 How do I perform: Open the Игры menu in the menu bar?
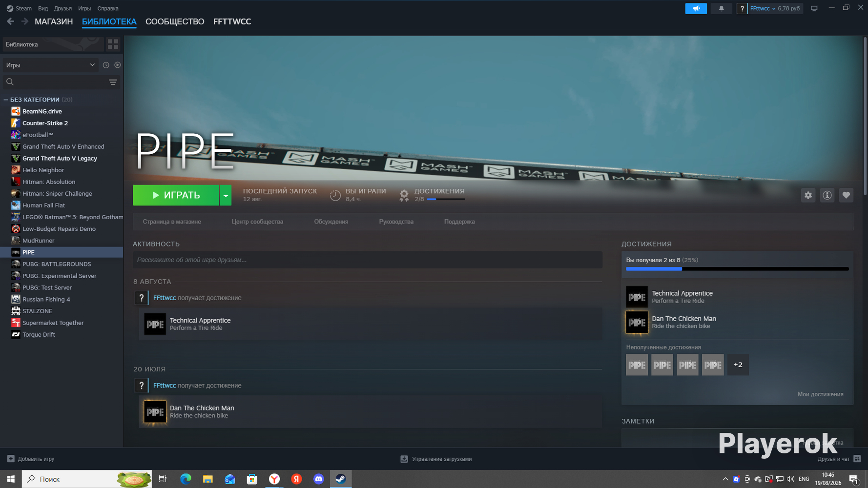click(x=84, y=8)
